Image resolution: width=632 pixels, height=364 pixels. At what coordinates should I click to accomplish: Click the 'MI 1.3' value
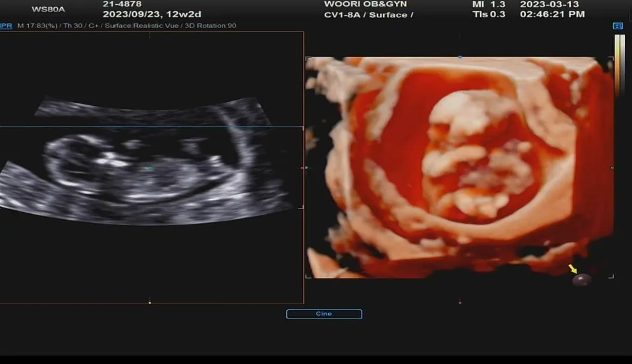tap(489, 4)
